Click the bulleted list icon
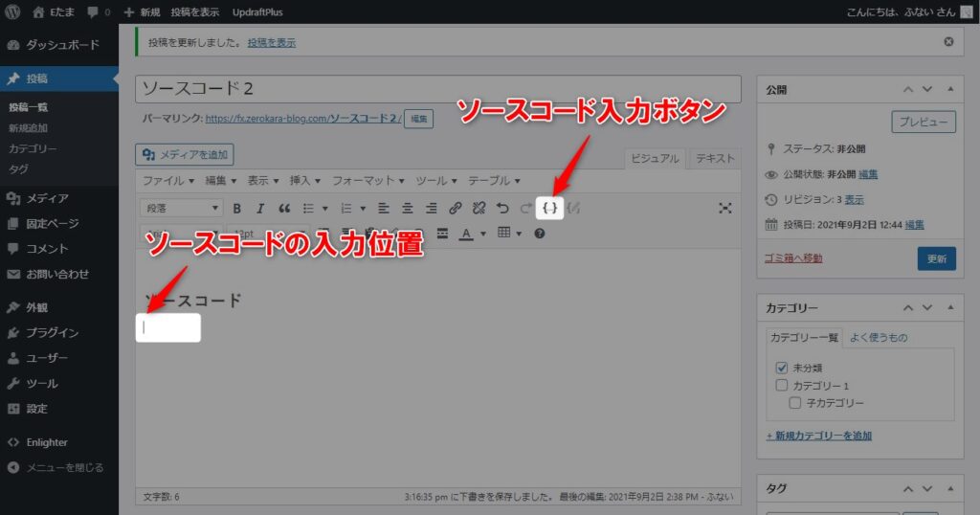980x515 pixels. 308,208
